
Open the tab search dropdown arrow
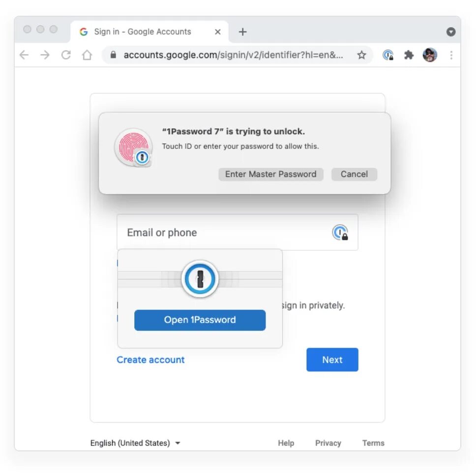451,31
